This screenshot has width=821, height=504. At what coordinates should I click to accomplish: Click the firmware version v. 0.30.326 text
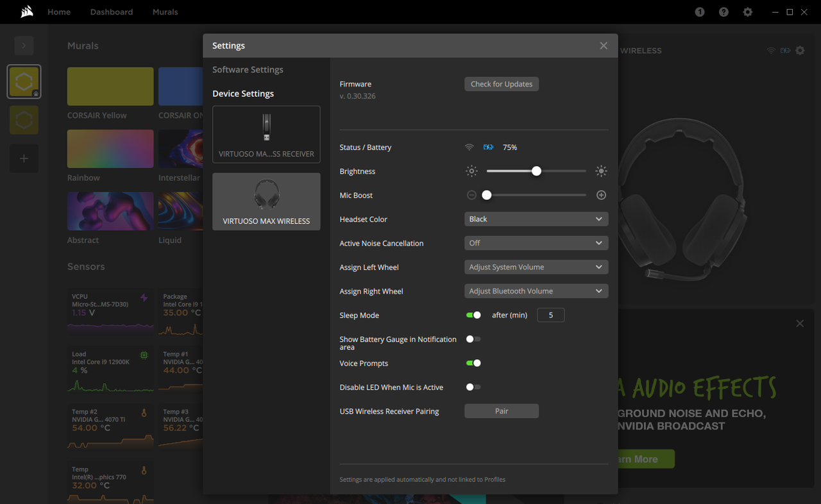[358, 96]
